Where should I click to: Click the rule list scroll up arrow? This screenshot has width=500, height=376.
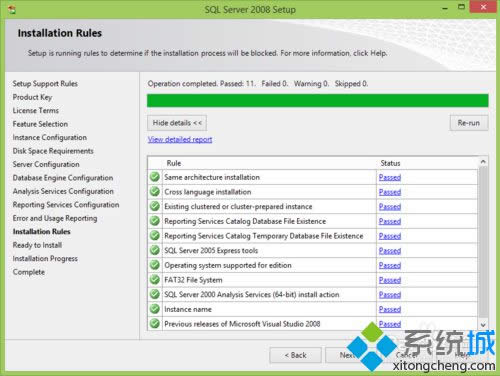tap(483, 162)
